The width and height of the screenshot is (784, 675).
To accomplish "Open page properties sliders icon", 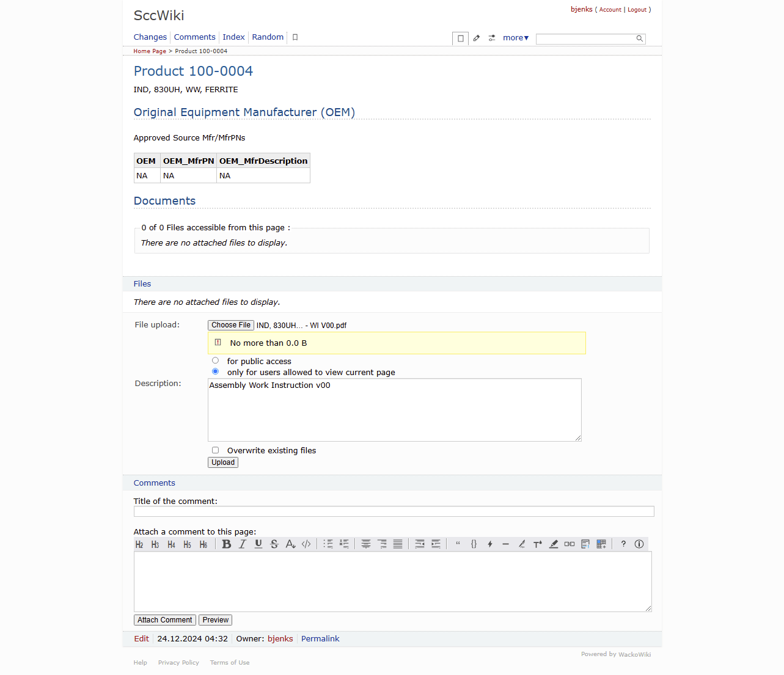I will tap(492, 38).
